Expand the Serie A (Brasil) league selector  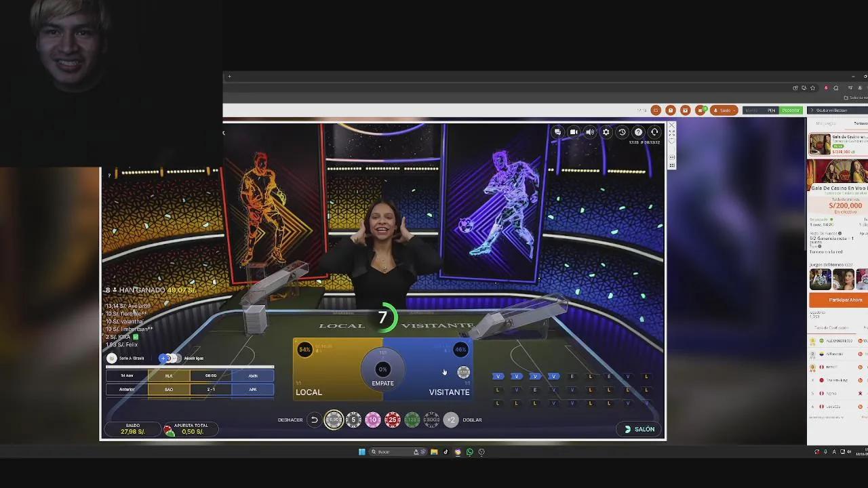pos(132,358)
